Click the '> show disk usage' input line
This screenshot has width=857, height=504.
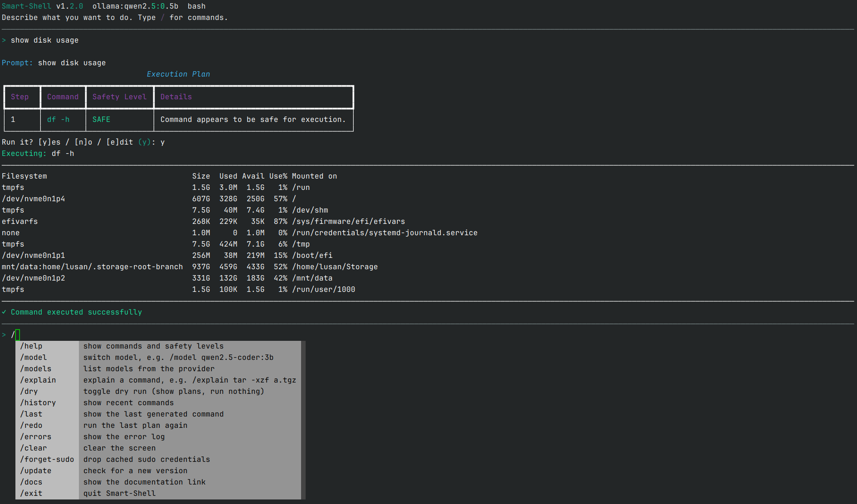[x=40, y=40]
